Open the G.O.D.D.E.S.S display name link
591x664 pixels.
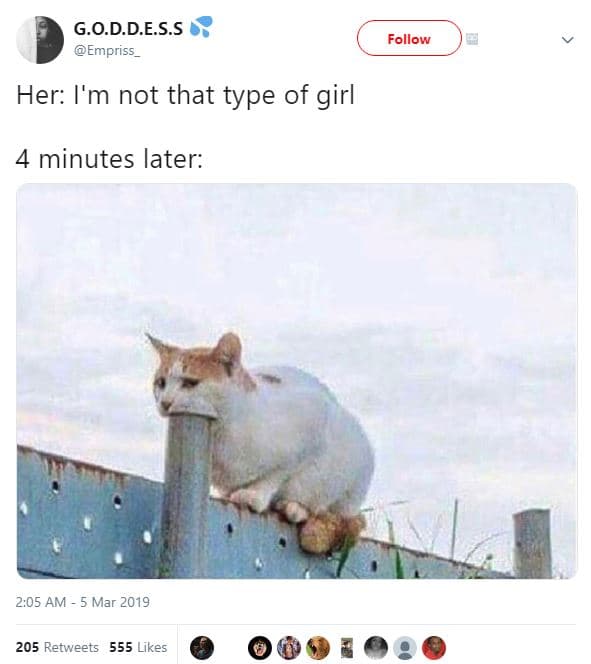coord(128,29)
